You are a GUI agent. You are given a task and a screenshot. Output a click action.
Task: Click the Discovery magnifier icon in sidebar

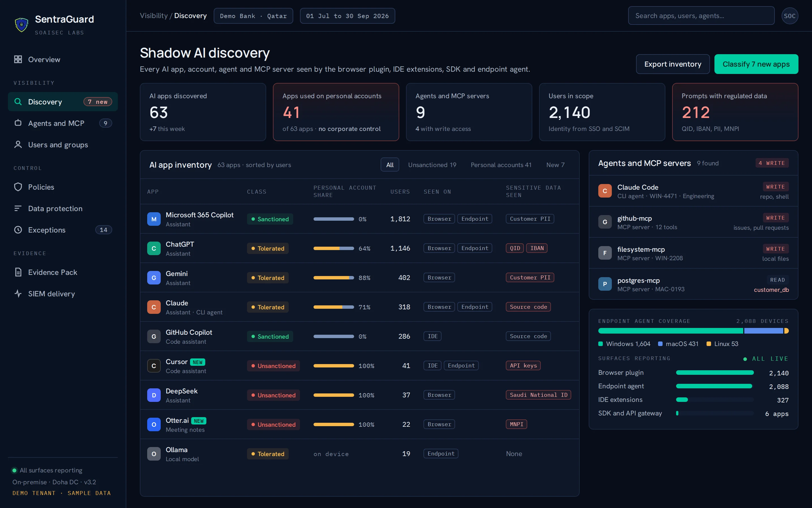tap(18, 102)
